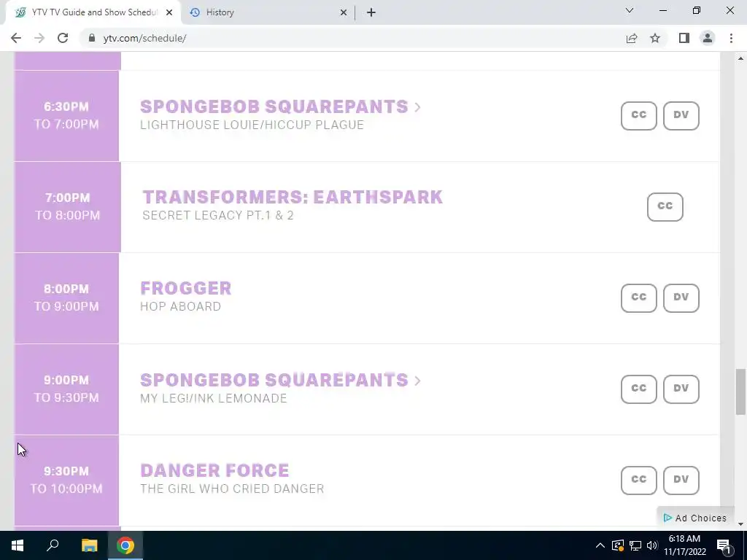Expand chevron next to 9:00PM SpongeBob title
Viewport: 747px width, 560px height.
coord(417,381)
